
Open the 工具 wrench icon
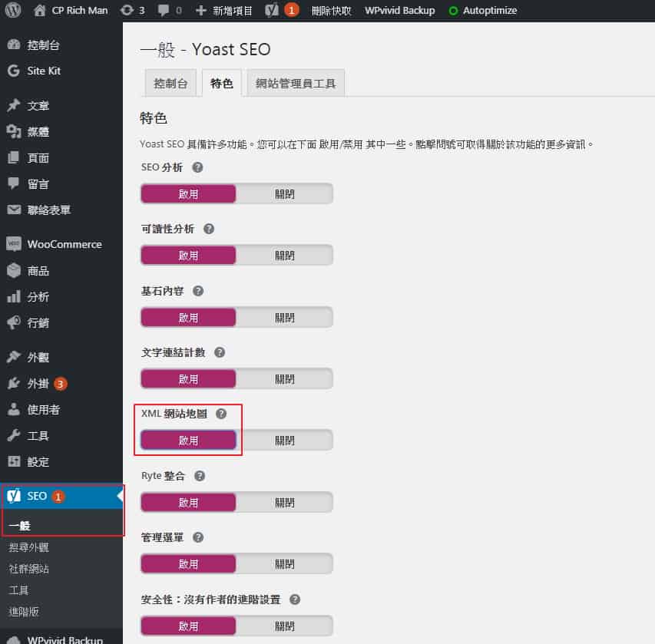[14, 435]
